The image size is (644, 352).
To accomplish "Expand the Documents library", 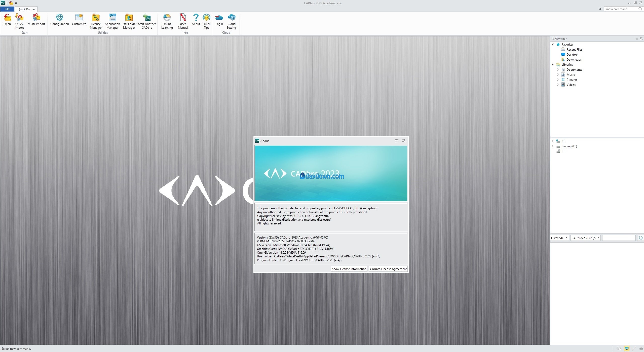I will (558, 69).
